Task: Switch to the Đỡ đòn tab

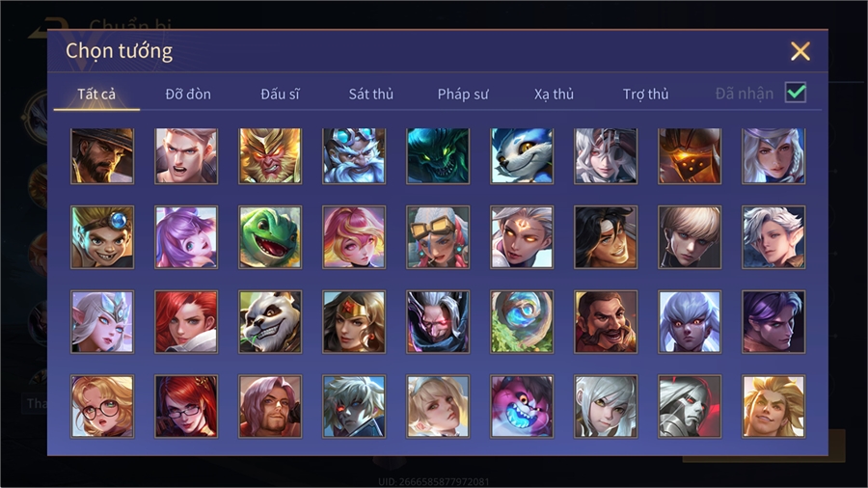Action: (188, 95)
